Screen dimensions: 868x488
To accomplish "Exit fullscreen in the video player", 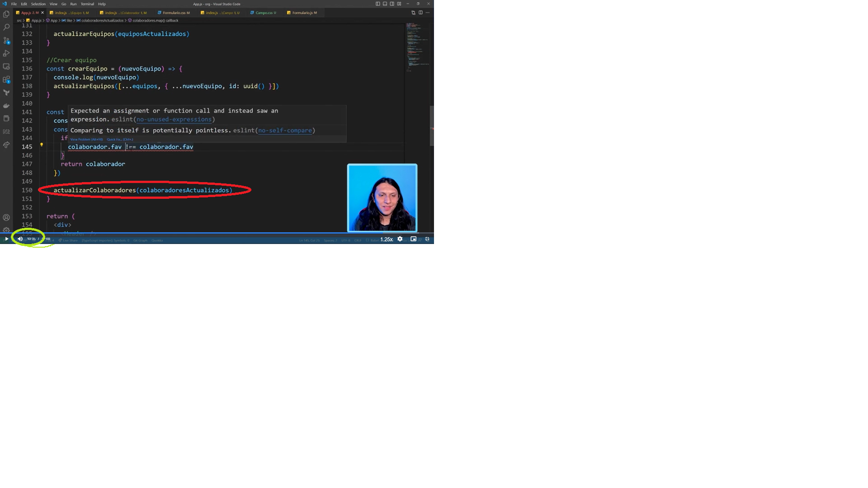I will [427, 239].
